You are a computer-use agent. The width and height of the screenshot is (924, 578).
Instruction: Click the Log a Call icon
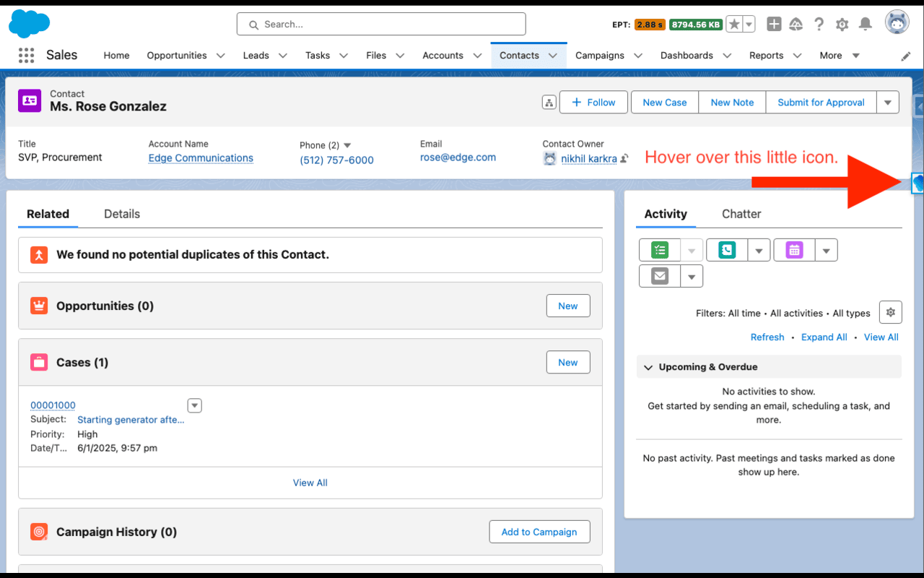click(727, 251)
